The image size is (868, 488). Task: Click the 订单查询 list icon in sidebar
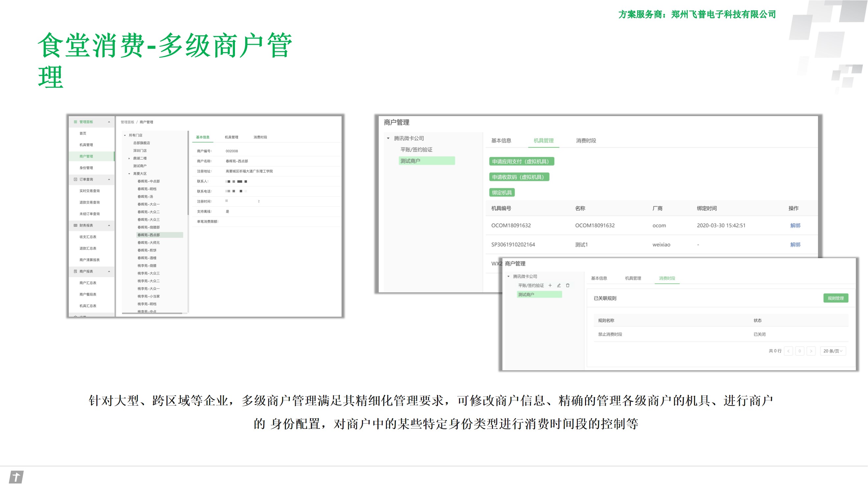(75, 180)
